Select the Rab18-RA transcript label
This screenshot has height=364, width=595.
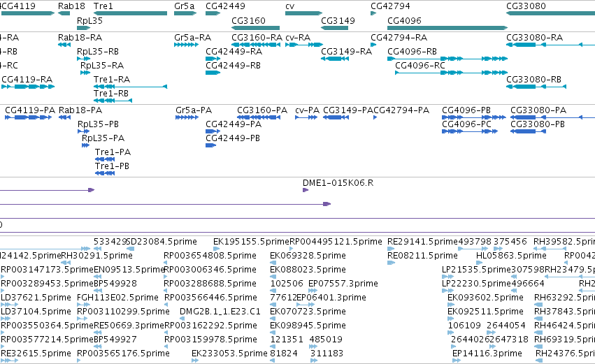[80, 38]
